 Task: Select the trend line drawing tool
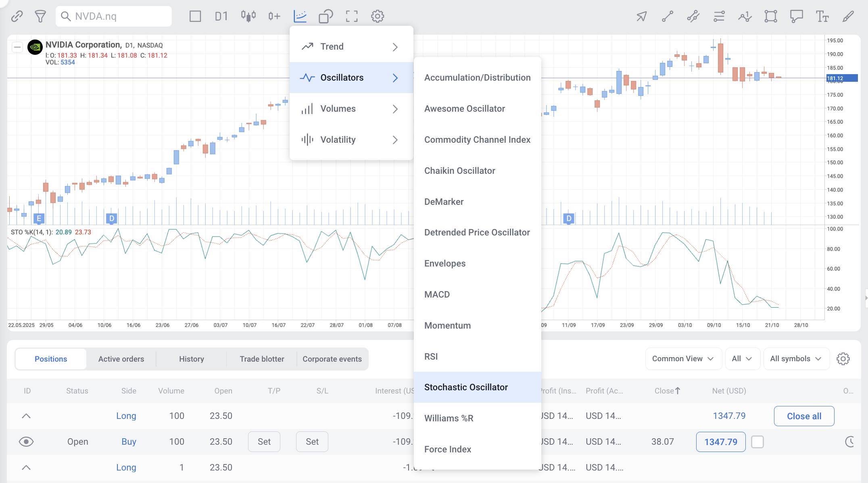[x=667, y=16]
